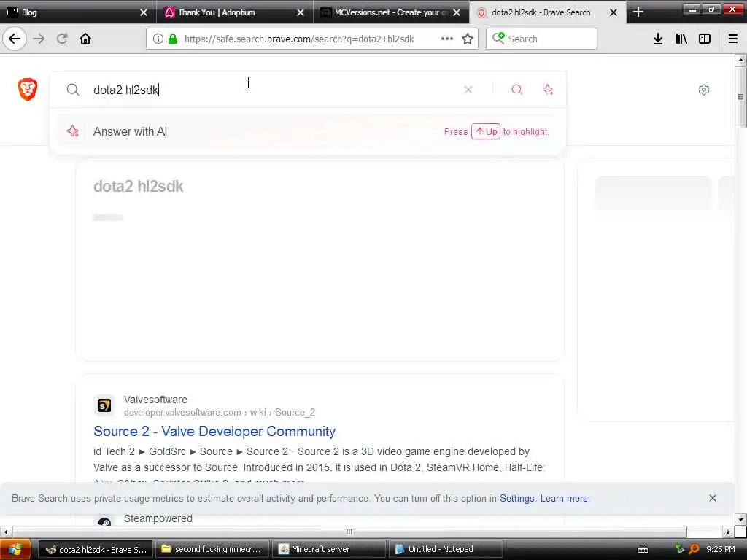Click the horizontal scrollbar left arrow
Viewport: 747px width, 560px height.
tap(6, 532)
